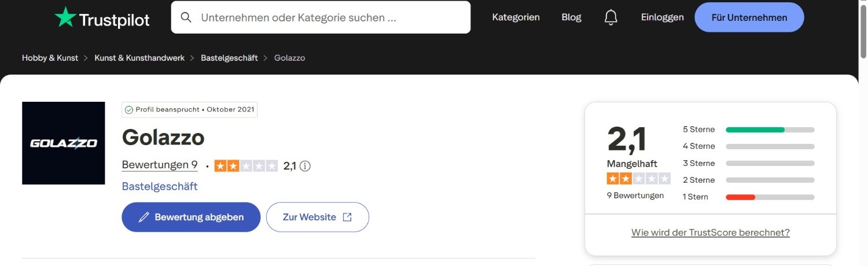
Task: Filter reviews by 5 Sterne
Action: point(748,130)
